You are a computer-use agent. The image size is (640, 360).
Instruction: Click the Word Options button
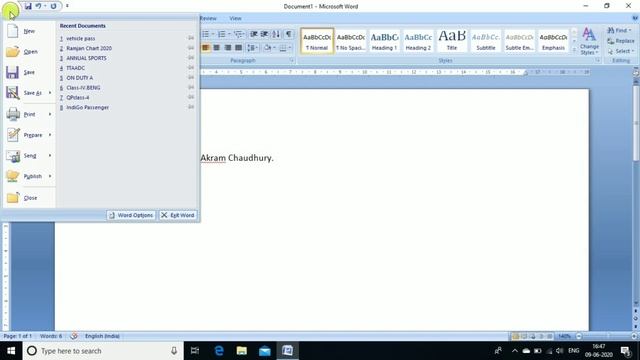[131, 215]
